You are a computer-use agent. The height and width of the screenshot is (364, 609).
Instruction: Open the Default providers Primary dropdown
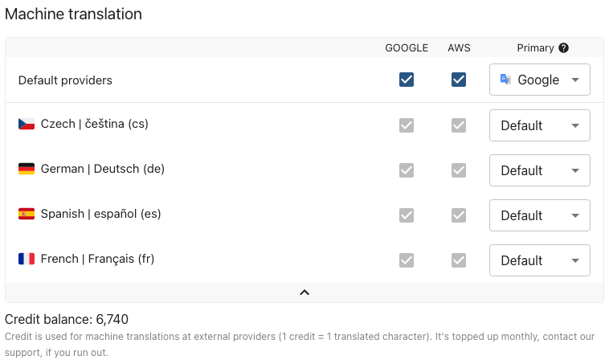pyautogui.click(x=540, y=80)
